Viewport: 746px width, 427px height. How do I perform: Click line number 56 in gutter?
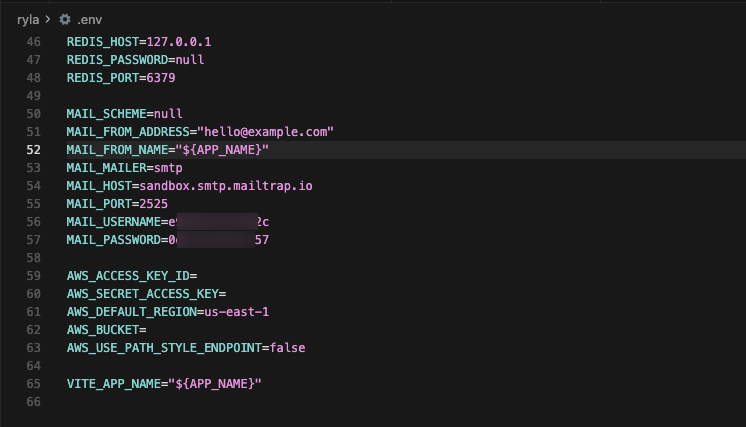pyautogui.click(x=33, y=222)
